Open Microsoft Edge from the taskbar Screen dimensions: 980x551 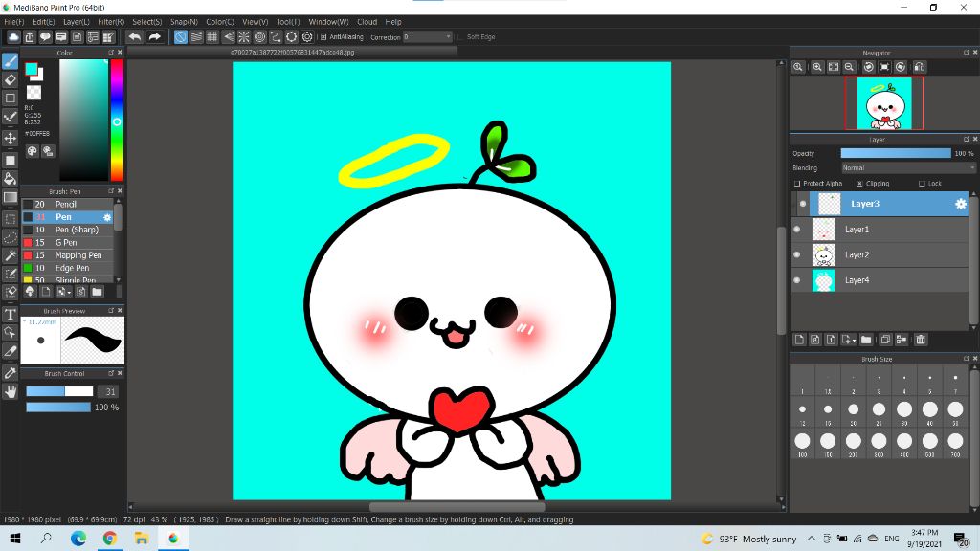tap(78, 538)
